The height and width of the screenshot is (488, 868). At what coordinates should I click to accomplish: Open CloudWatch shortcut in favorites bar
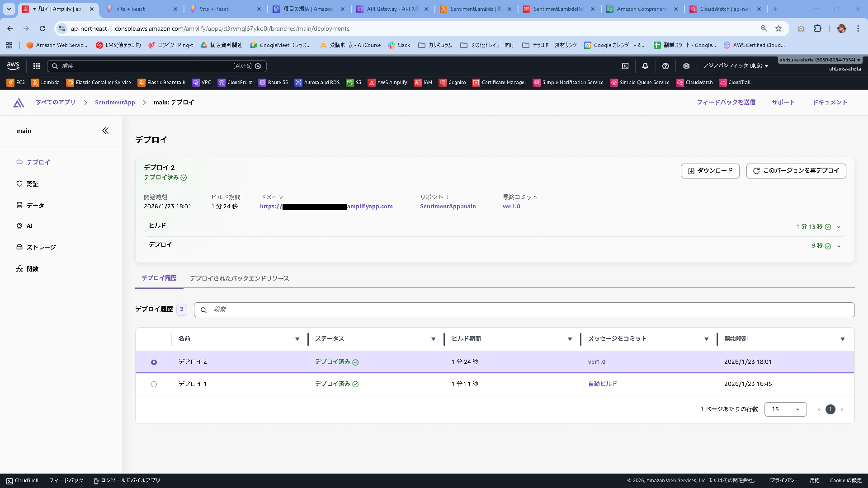tap(694, 82)
